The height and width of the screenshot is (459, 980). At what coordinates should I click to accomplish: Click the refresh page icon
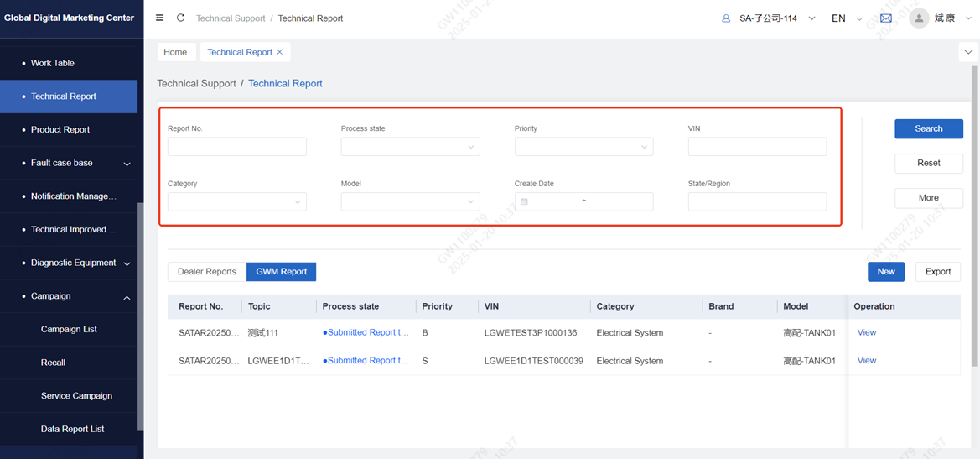tap(180, 18)
